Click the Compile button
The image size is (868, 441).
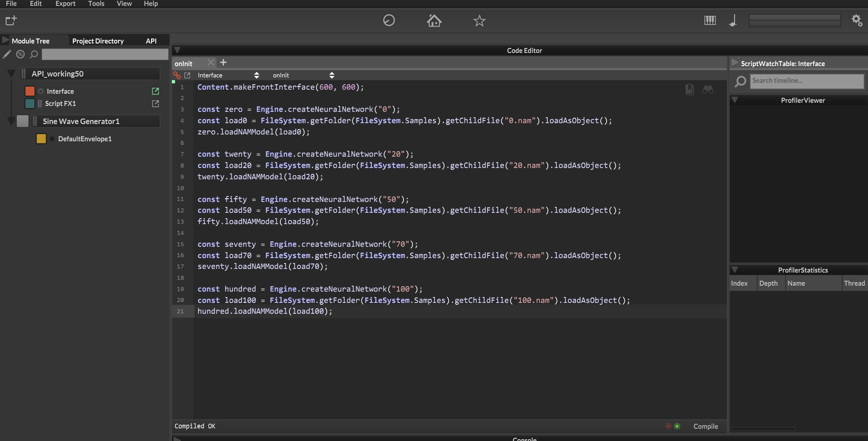pyautogui.click(x=705, y=426)
